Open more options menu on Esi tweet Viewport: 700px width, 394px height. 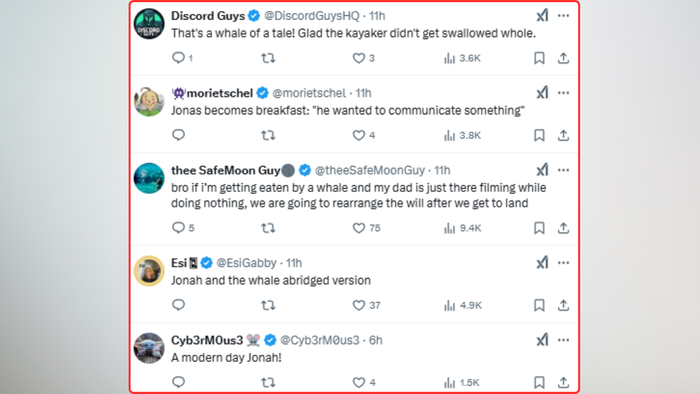(x=563, y=263)
